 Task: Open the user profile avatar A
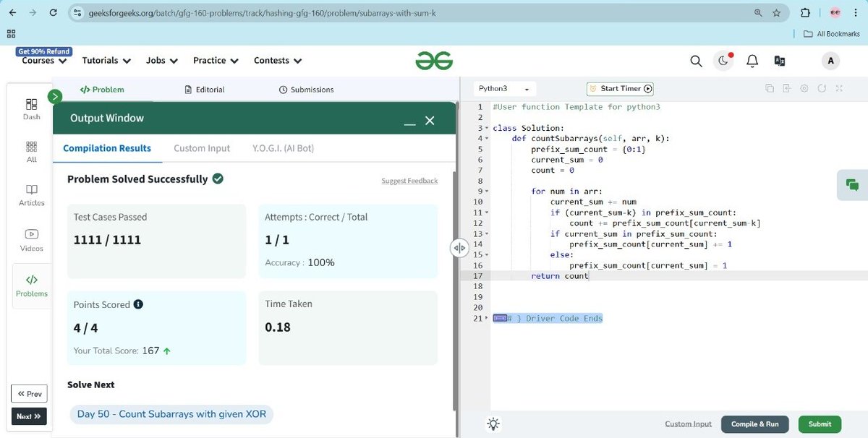tap(830, 61)
